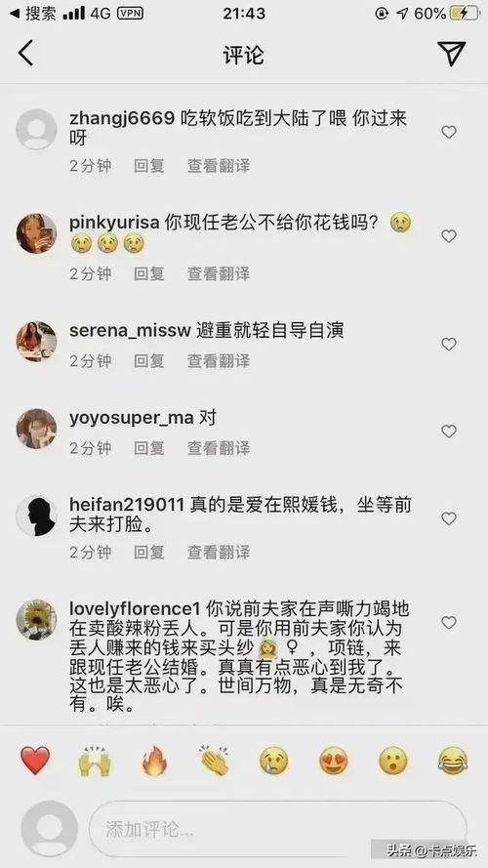Like serena_missw's comment with heart
The height and width of the screenshot is (868, 488).
point(449,344)
